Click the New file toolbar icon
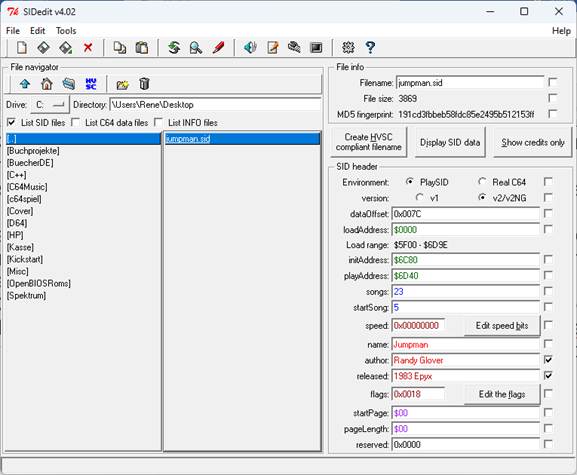Screen dimensions: 577x475 point(22,47)
